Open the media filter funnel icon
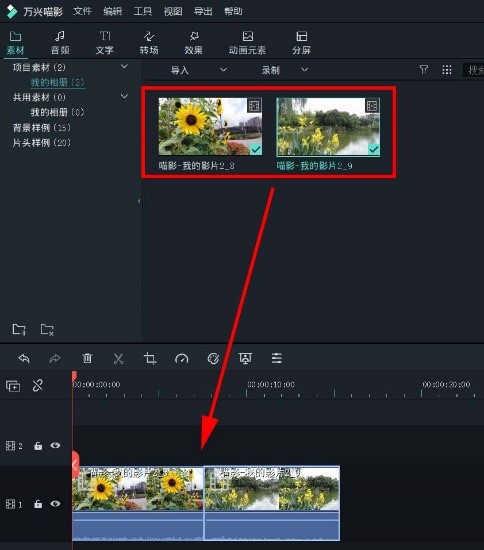Image resolution: width=484 pixels, height=550 pixels. coord(424,69)
